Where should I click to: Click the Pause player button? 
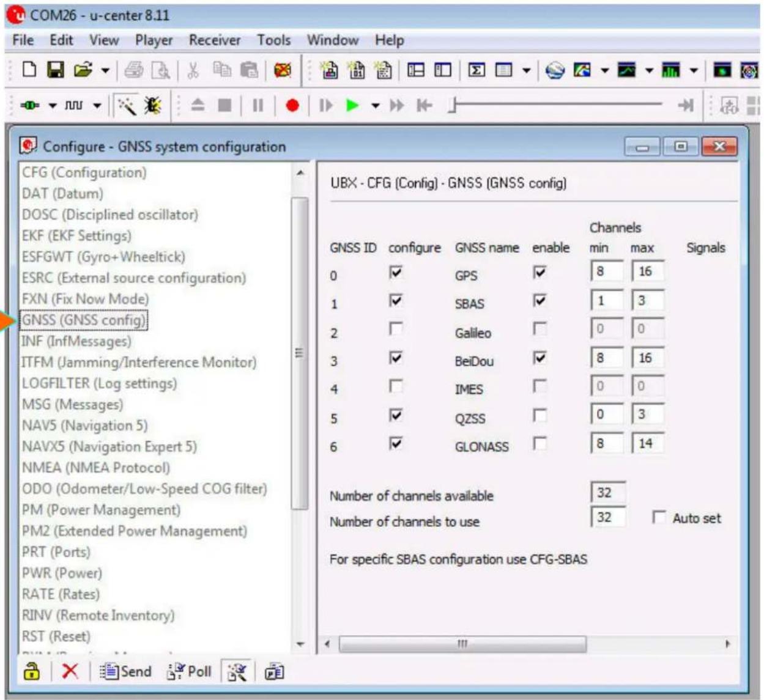point(258,105)
